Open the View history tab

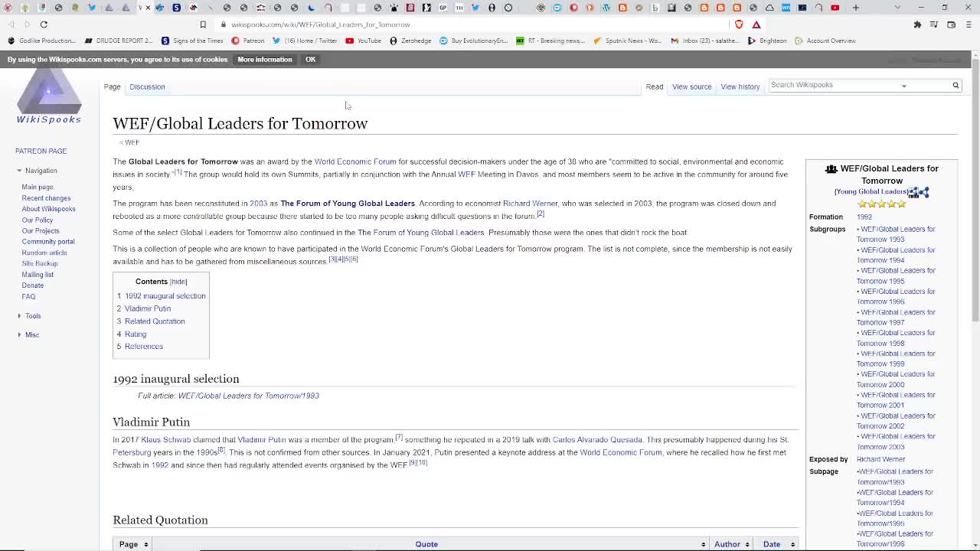click(x=740, y=86)
